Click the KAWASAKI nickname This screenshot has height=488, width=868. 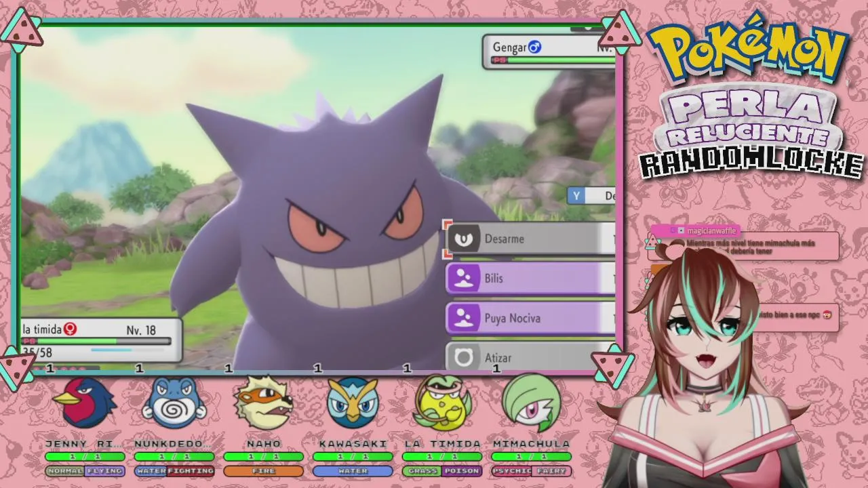353,444
